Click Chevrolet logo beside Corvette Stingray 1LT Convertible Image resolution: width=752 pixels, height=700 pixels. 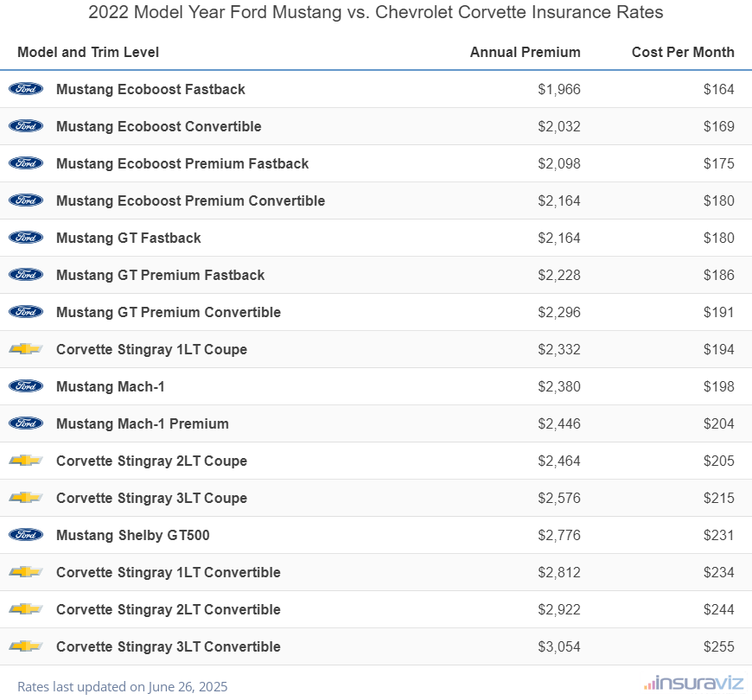[x=26, y=572]
